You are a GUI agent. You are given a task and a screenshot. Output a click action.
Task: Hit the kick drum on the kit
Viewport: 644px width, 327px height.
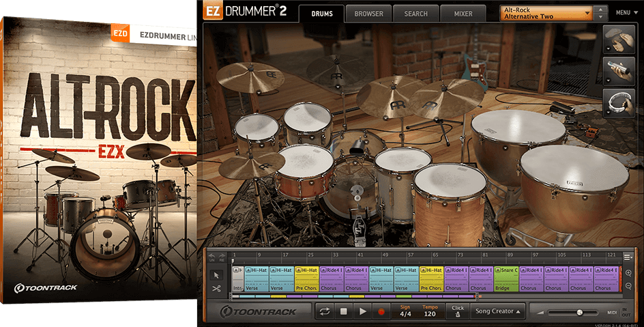click(x=354, y=193)
